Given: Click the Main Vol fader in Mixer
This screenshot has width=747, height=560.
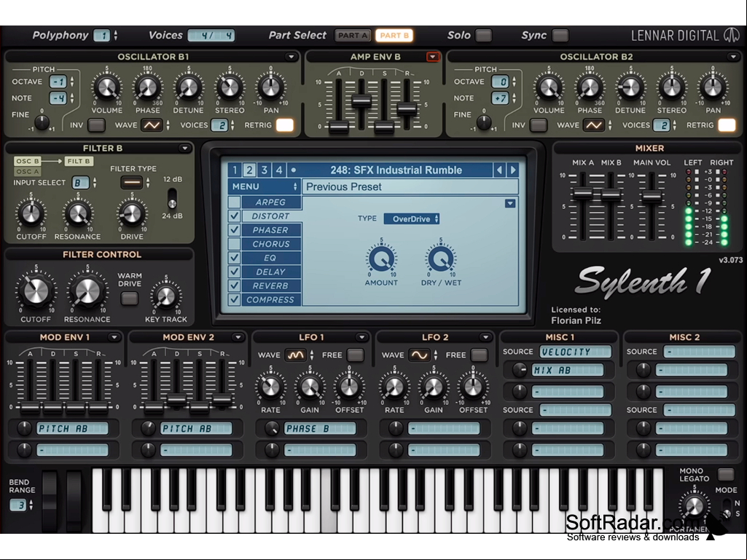Looking at the screenshot, I should (x=651, y=196).
